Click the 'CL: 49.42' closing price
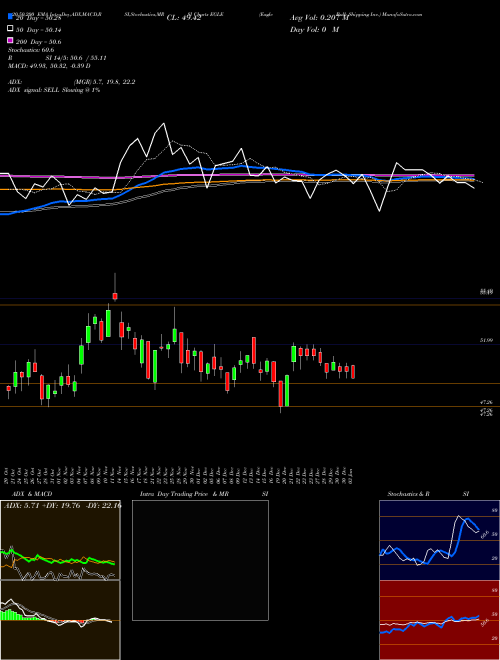Image resolution: width=500 pixels, height=660 pixels. (184, 18)
